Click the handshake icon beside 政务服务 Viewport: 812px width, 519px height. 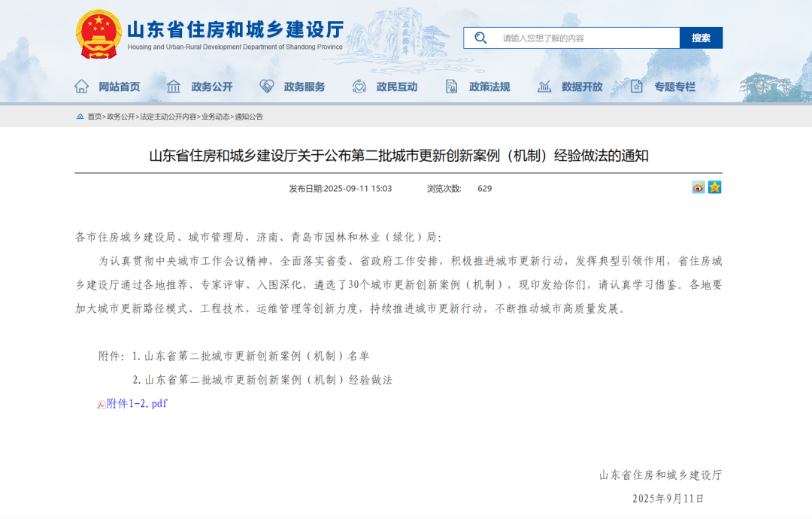[x=267, y=86]
